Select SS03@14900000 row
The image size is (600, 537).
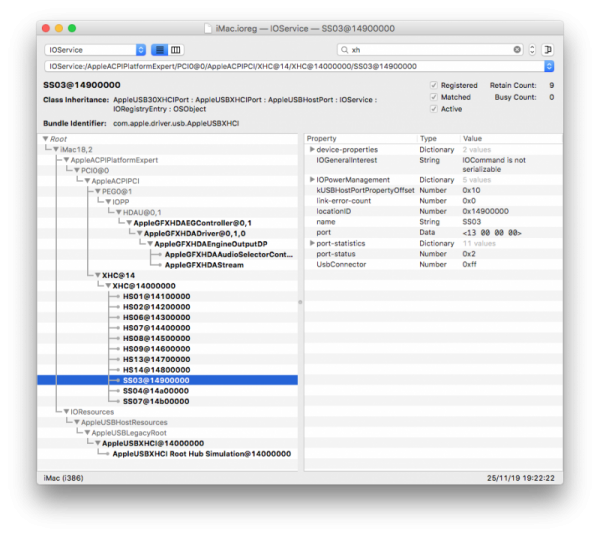pyautogui.click(x=168, y=380)
